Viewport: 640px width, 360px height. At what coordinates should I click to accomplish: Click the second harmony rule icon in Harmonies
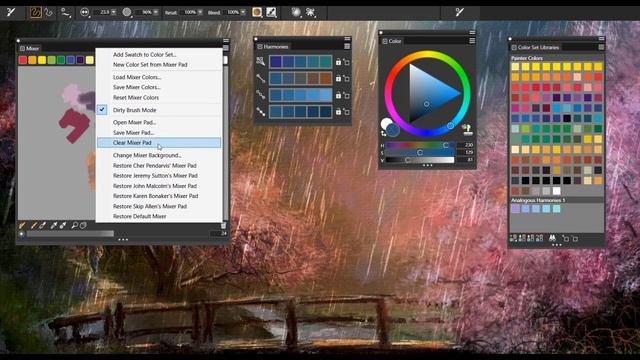[x=260, y=78]
